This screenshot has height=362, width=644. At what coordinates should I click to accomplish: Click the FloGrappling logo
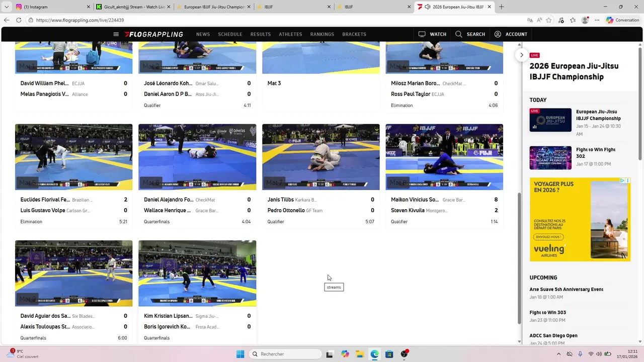coord(153,34)
